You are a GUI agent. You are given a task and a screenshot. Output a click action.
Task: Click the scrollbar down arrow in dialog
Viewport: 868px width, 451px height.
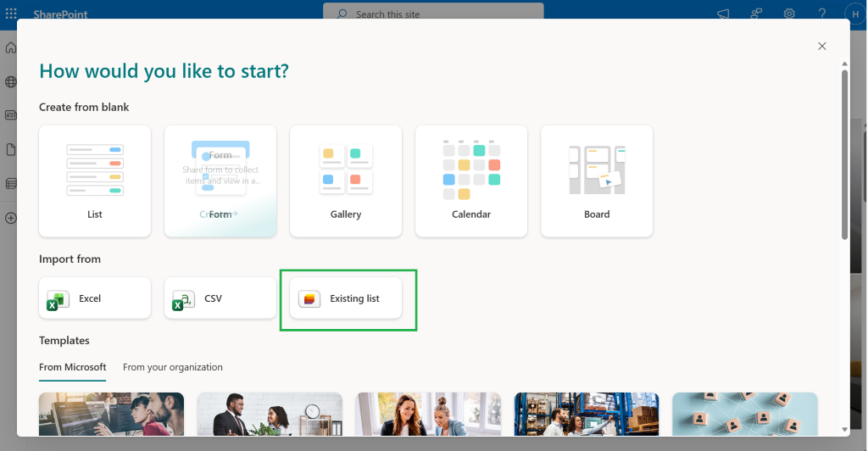[x=845, y=430]
